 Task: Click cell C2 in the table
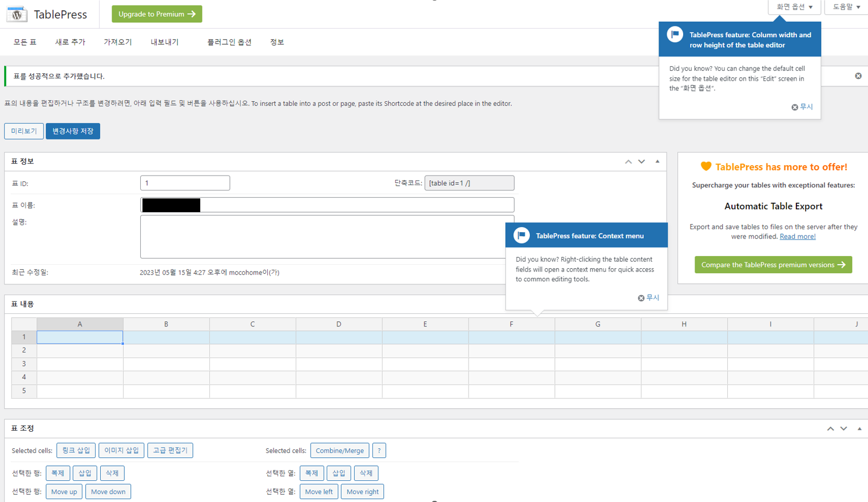(253, 350)
